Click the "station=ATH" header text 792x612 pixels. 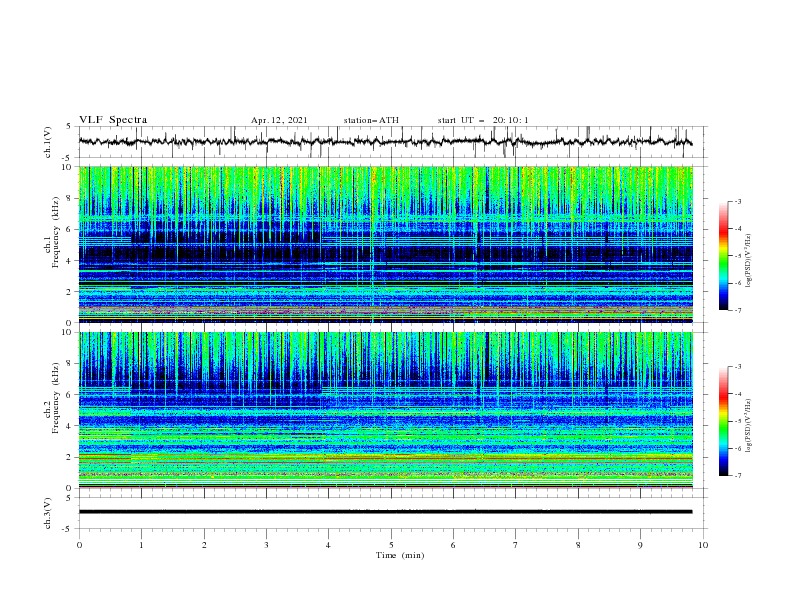tap(371, 120)
